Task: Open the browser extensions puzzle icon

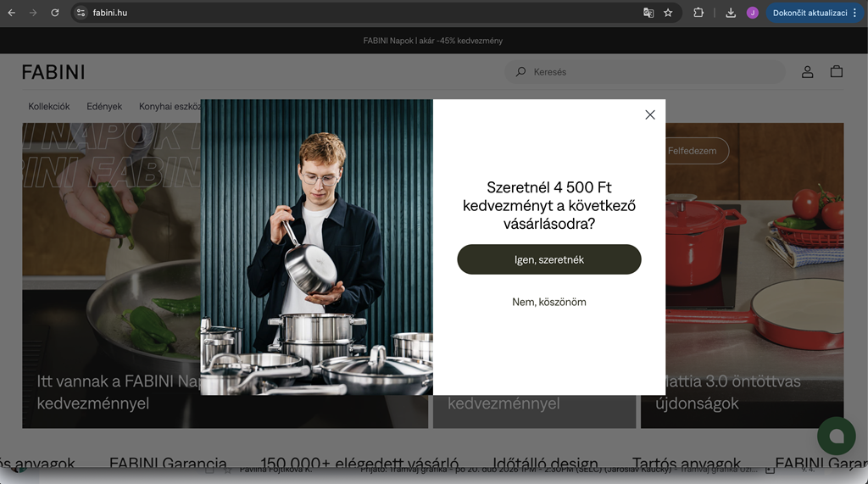Action: (698, 13)
